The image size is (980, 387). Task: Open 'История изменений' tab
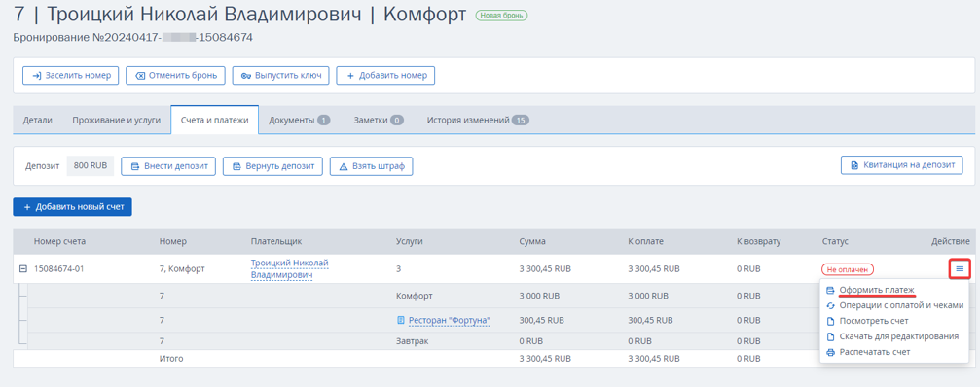click(x=478, y=120)
